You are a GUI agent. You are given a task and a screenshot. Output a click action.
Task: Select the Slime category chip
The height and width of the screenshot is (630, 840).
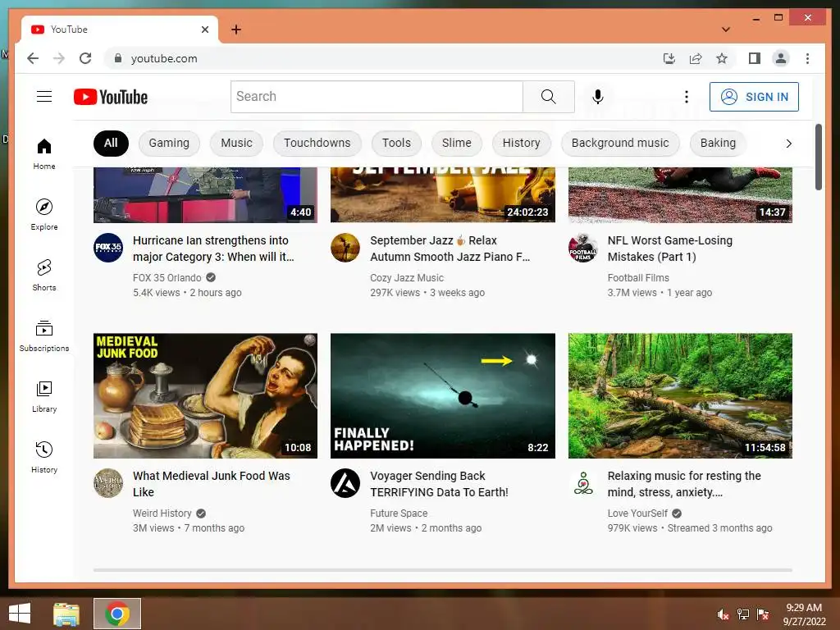[456, 143]
